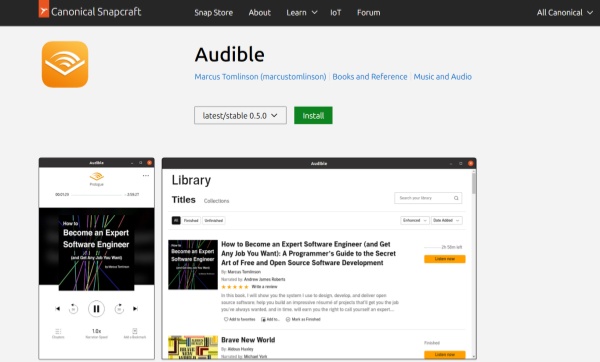Screen dimensions: 600x362
Task: Open the Brave New World title
Action: 248,340
